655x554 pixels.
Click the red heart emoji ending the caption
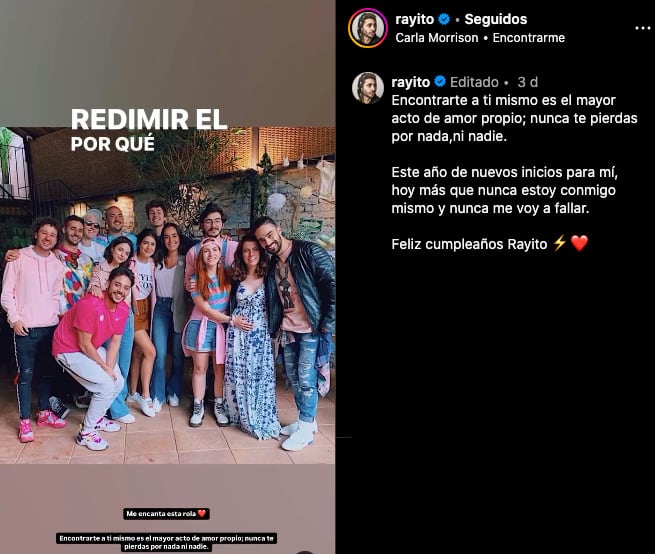click(579, 243)
